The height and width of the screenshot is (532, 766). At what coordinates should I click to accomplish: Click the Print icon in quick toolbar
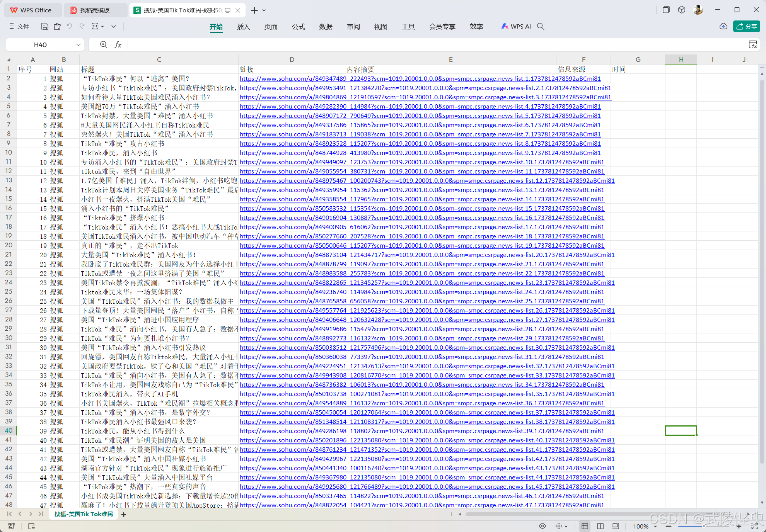click(57, 26)
